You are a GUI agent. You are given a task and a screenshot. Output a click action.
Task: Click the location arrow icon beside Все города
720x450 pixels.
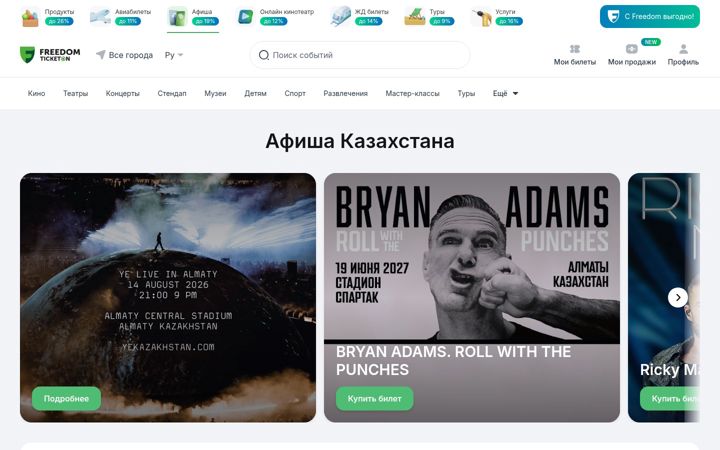pyautogui.click(x=101, y=55)
